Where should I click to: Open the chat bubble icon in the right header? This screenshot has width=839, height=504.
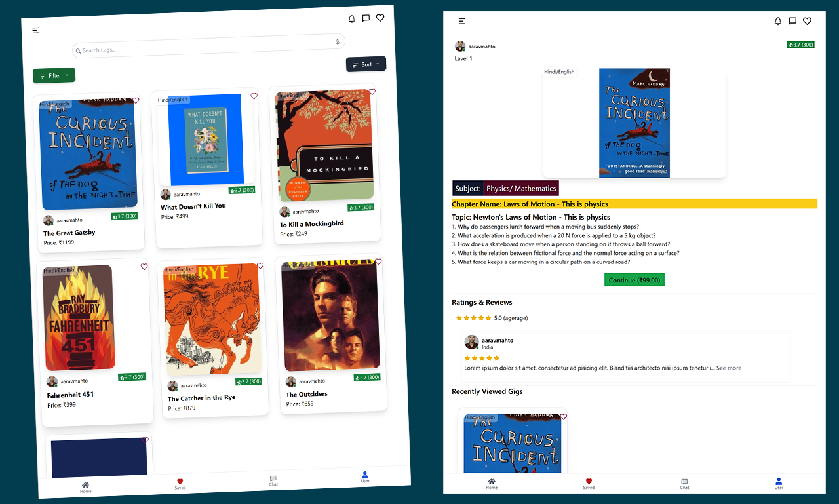pyautogui.click(x=792, y=21)
